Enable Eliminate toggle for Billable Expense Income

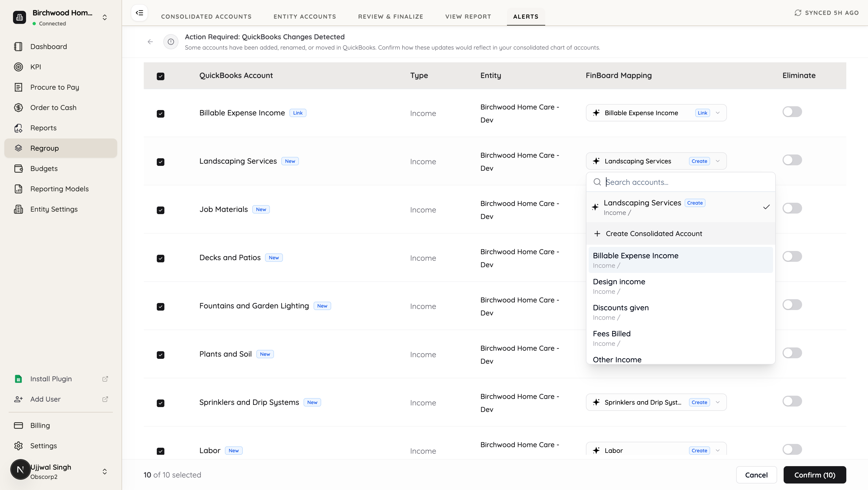coord(792,112)
